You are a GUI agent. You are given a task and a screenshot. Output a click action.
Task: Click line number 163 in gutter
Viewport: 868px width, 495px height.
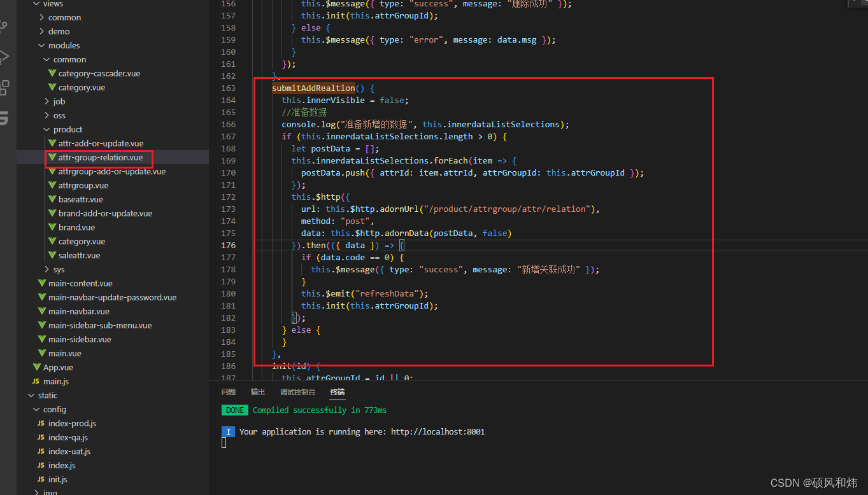coord(228,88)
